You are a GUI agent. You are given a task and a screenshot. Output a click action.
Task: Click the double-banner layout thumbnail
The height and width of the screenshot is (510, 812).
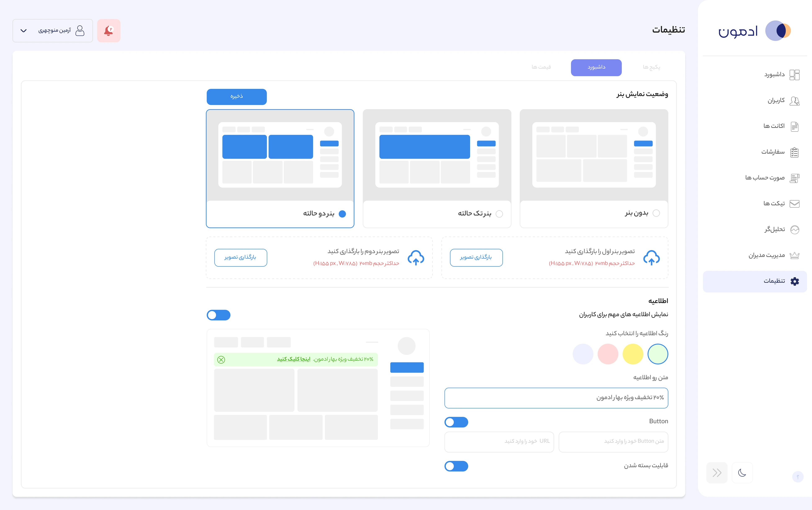coord(280,155)
